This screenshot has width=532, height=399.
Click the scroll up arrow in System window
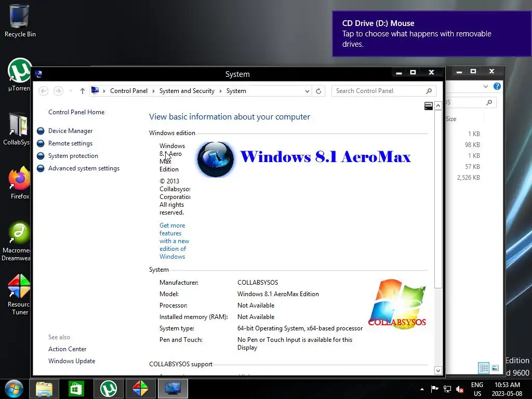tap(438, 105)
